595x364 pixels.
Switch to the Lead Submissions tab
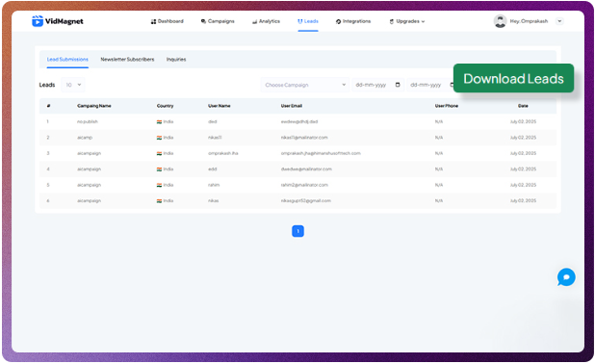67,59
